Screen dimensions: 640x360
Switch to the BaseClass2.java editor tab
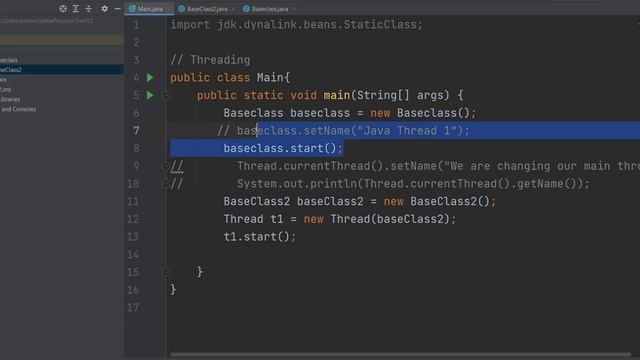coord(207,9)
